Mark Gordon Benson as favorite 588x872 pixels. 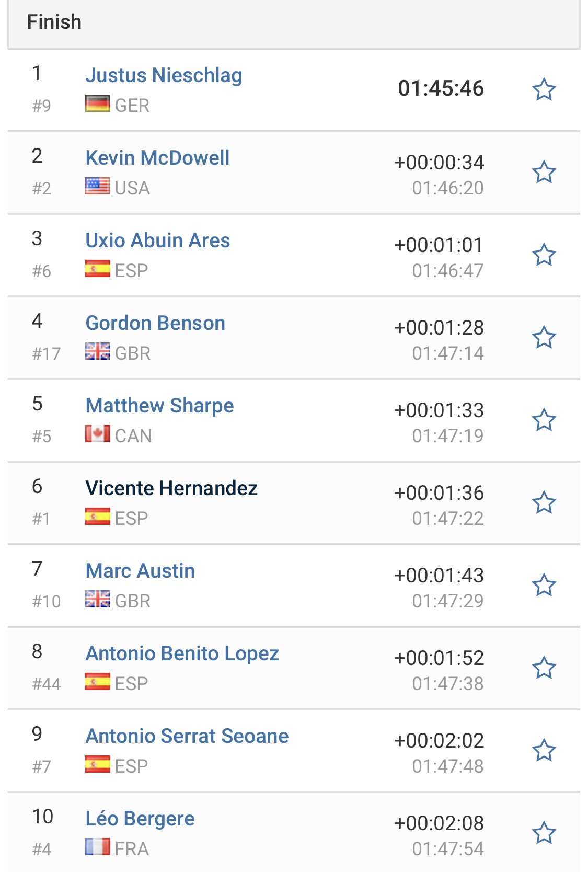(x=544, y=337)
